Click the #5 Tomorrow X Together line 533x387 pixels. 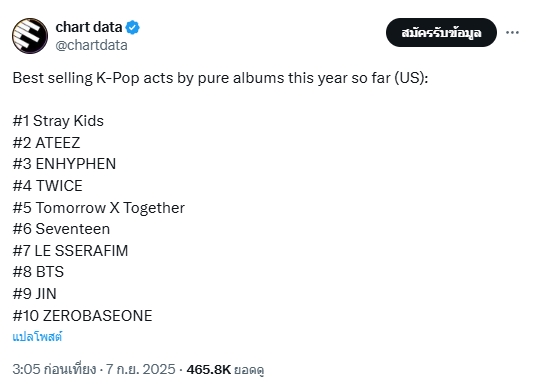tap(99, 208)
